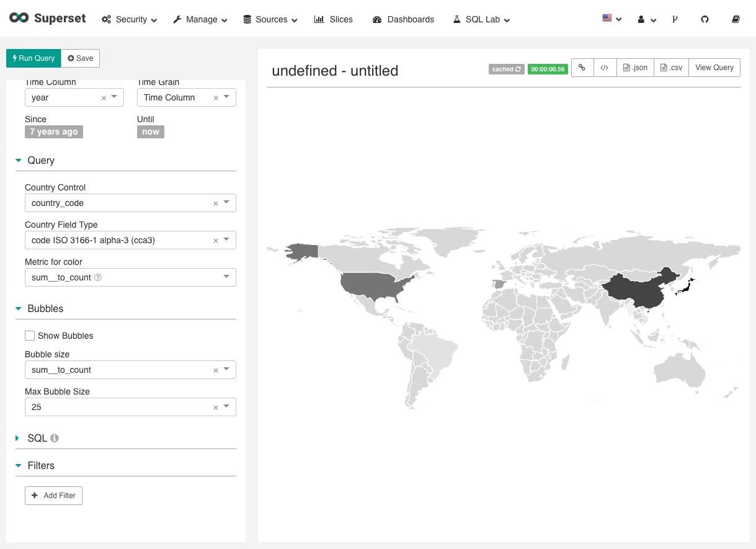
Task: Click the Run Query button
Action: (x=33, y=58)
